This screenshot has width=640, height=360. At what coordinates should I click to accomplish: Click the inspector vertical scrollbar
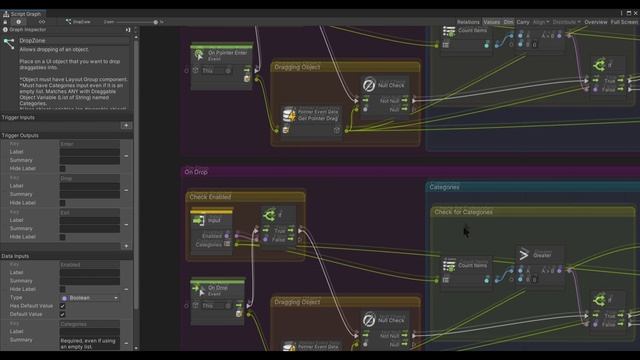click(x=136, y=176)
